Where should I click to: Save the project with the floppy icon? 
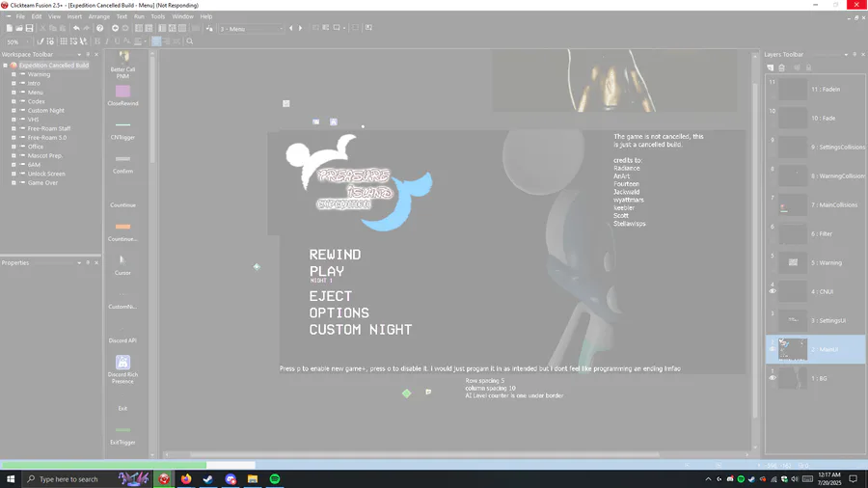tap(29, 28)
